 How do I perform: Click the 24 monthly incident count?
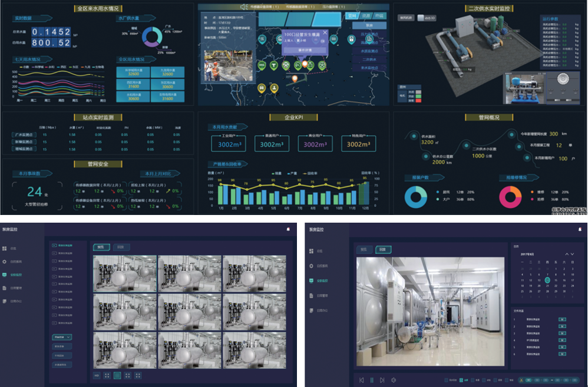point(35,192)
